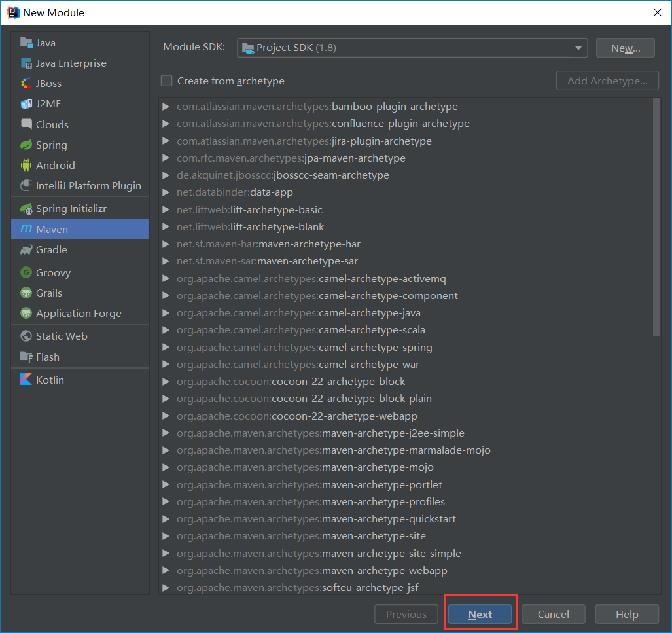Click the Cancel button
Screen dimensions: 672x633
pos(554,615)
